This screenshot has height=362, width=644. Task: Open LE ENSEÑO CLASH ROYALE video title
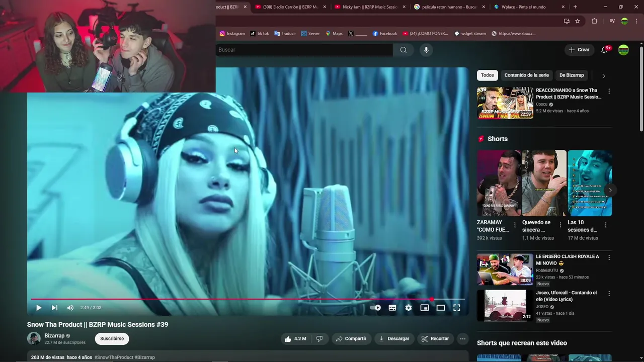pos(567,260)
